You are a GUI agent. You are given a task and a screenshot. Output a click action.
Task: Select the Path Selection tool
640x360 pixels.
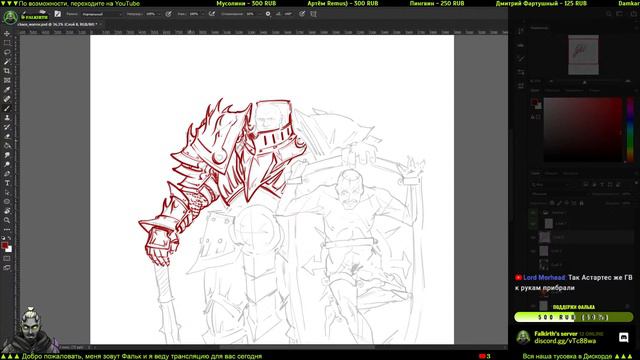[7, 193]
